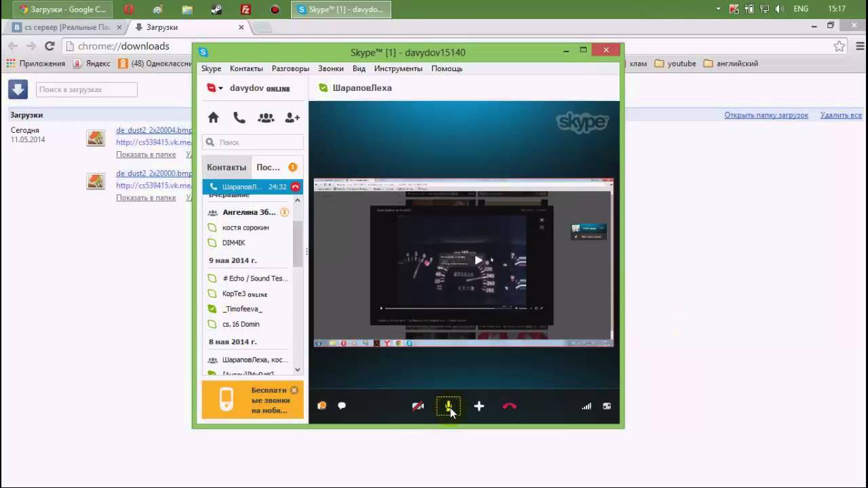
Task: Open the Звонки menu
Action: point(331,68)
